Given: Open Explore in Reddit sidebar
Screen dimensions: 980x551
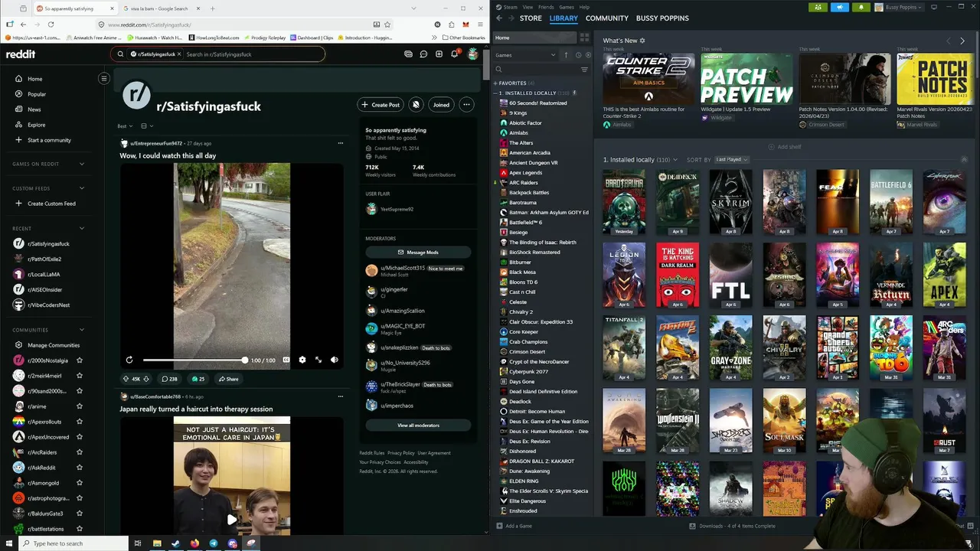Looking at the screenshot, I should [37, 125].
